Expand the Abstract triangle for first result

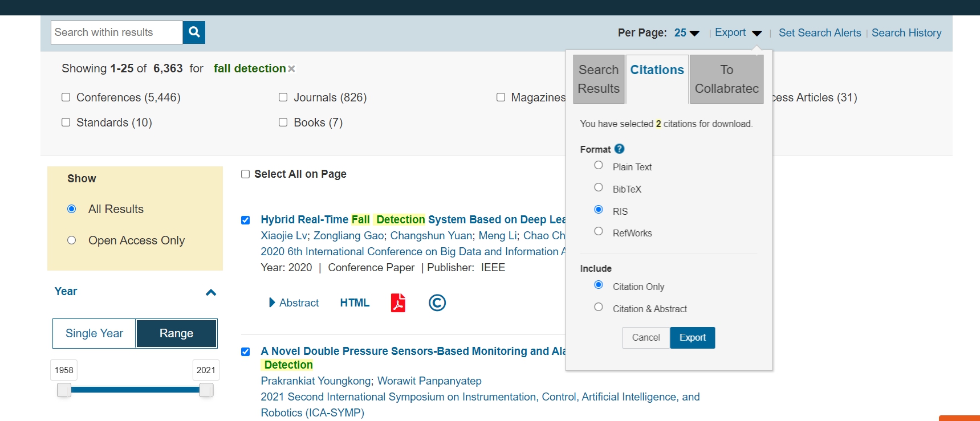coord(272,303)
